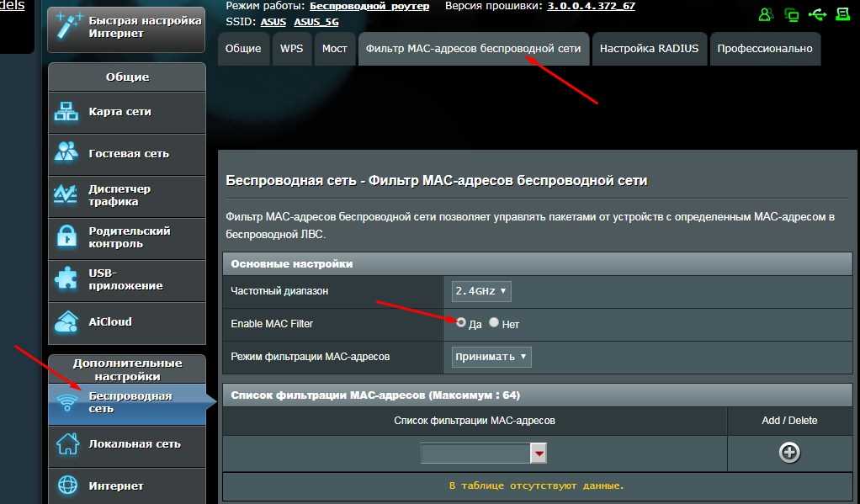Click the green user status icon
This screenshot has height=504, width=860.
tap(766, 15)
